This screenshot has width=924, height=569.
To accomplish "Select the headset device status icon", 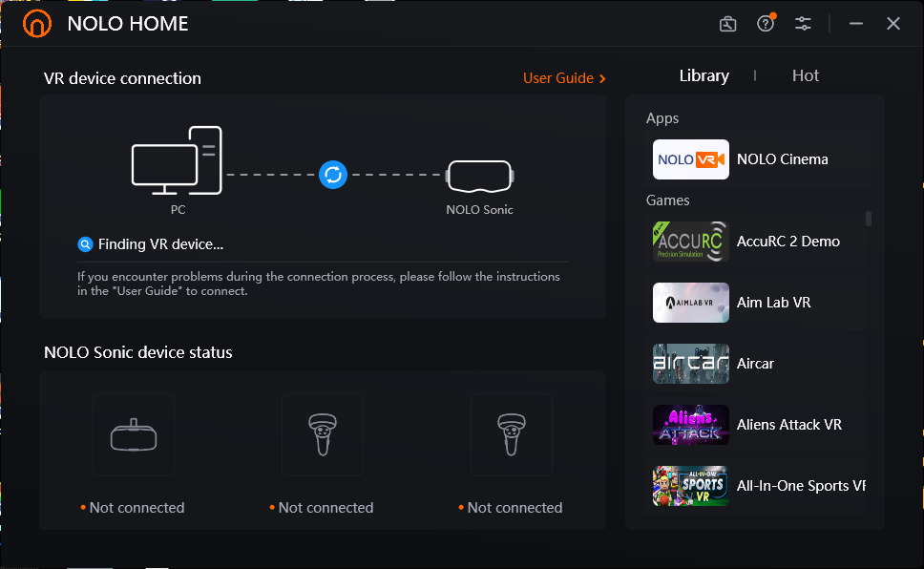I will [134, 435].
